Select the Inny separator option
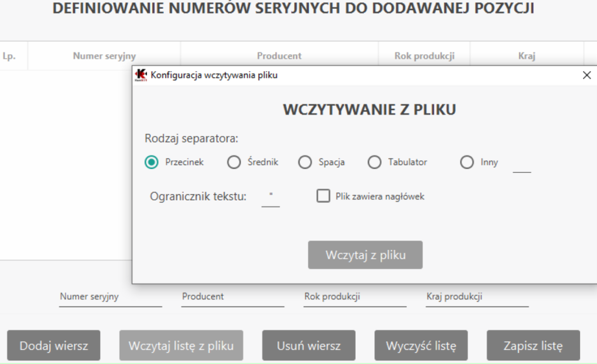597x364 pixels. pos(467,162)
